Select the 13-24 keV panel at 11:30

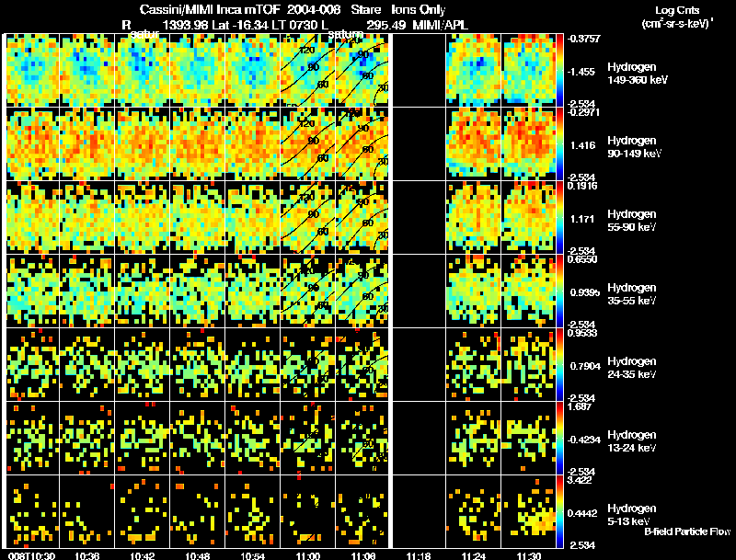(x=528, y=439)
